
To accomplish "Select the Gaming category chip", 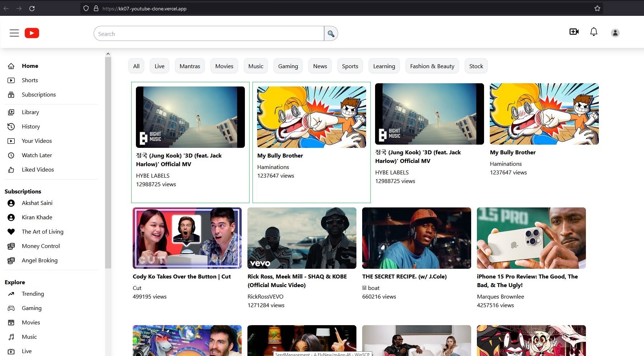I will [288, 66].
